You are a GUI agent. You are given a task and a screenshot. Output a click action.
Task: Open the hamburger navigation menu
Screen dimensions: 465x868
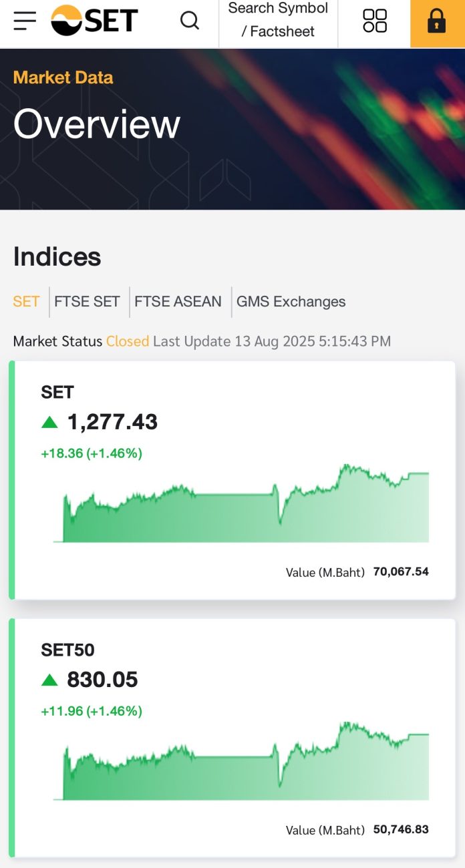(25, 21)
